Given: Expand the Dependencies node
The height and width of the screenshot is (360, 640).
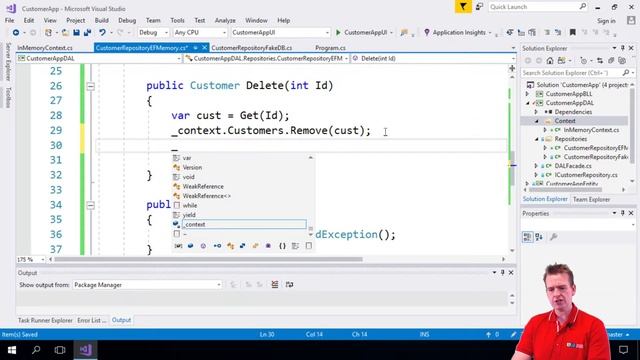Looking at the screenshot, I should tap(536, 112).
